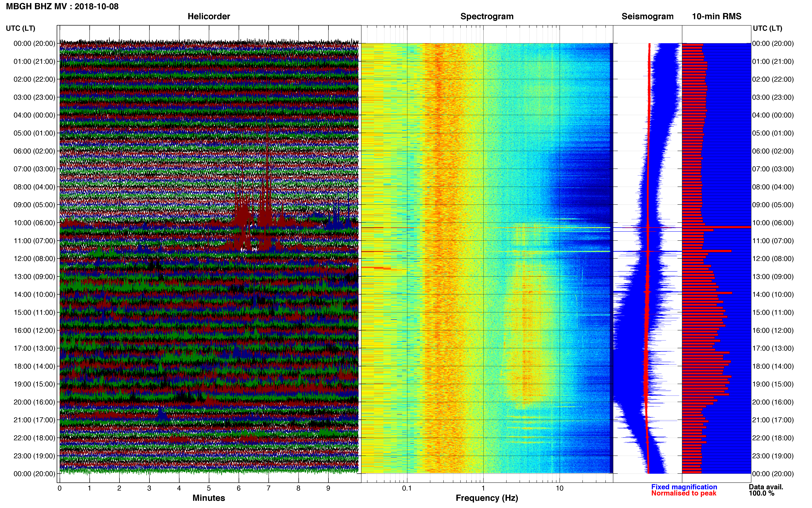Click the blue 'Fixed magnification' legend text

pyautogui.click(x=684, y=487)
